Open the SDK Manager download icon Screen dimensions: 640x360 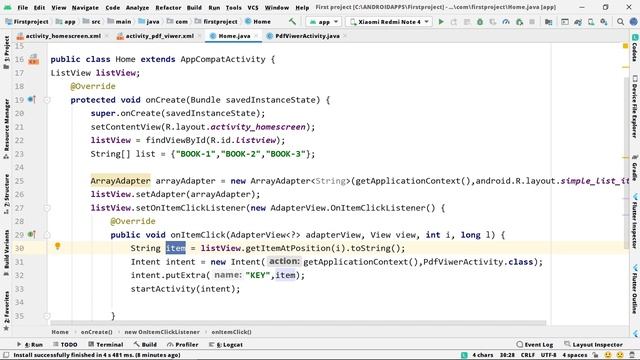coord(604,22)
